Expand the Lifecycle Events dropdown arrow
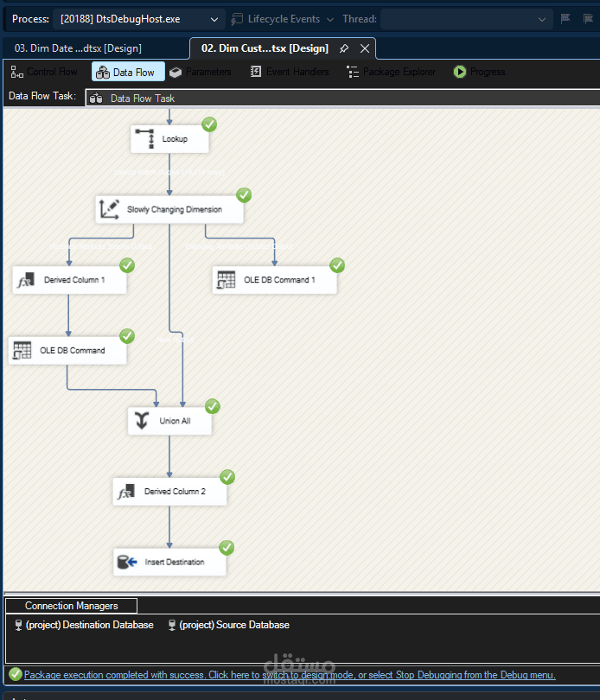This screenshot has width=600, height=700. (x=330, y=20)
